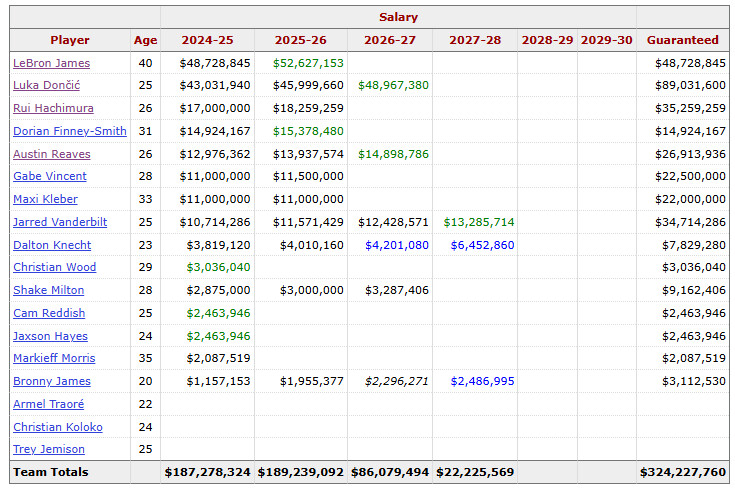
Task: Open Dorian Finney-Smith player link
Action: [70, 131]
